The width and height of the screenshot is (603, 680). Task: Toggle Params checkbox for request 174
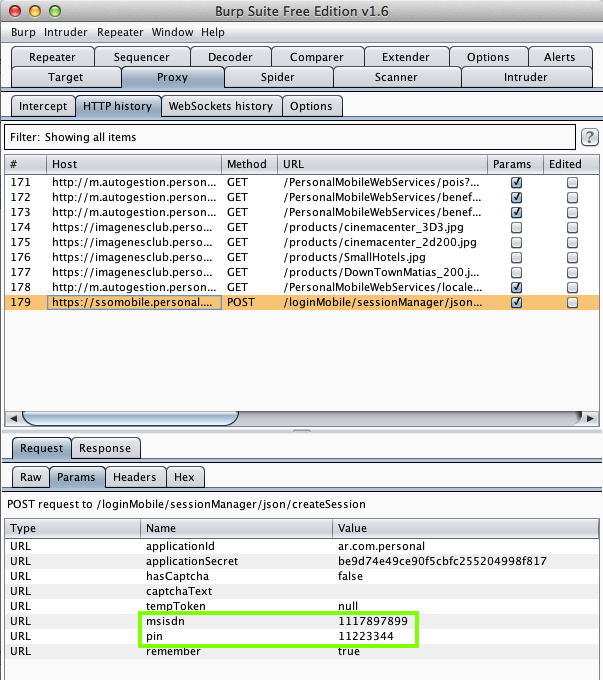516,227
